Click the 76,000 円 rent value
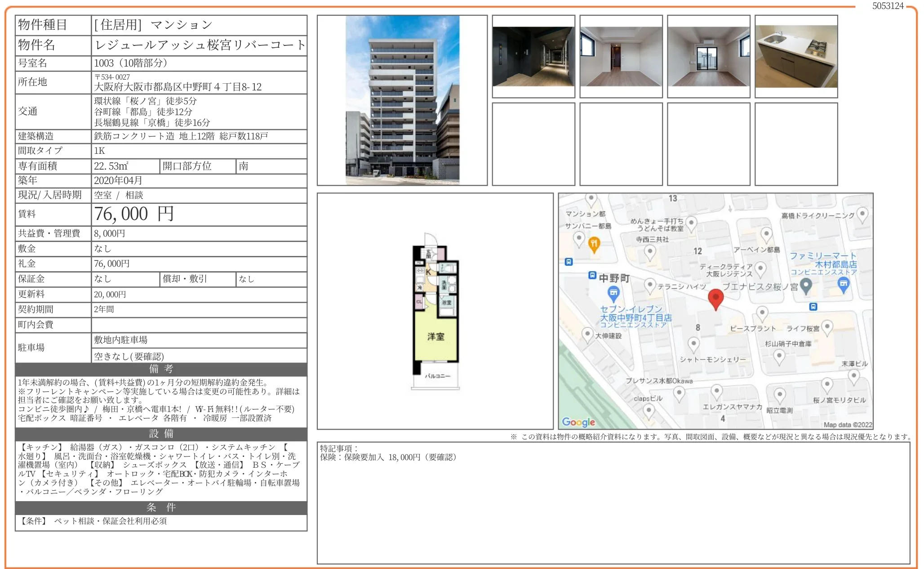The image size is (924, 569). 134,214
